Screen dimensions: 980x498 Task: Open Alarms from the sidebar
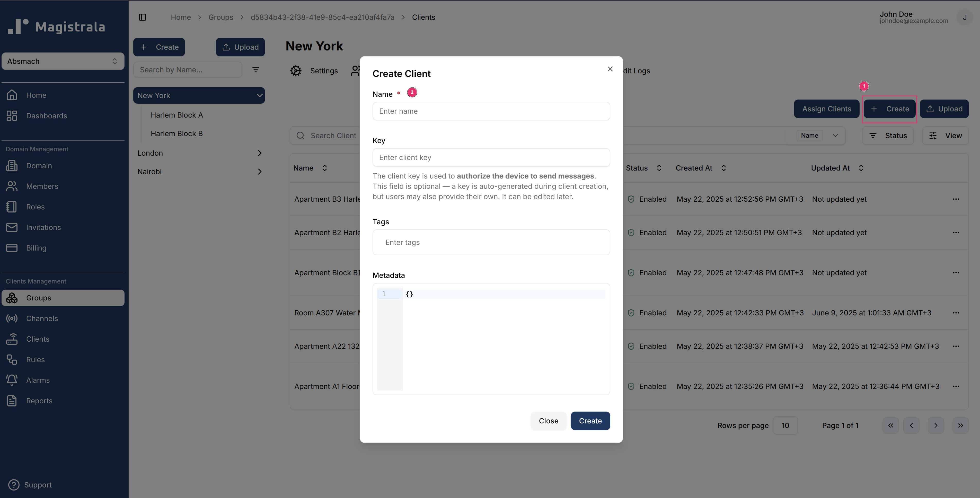(x=38, y=380)
